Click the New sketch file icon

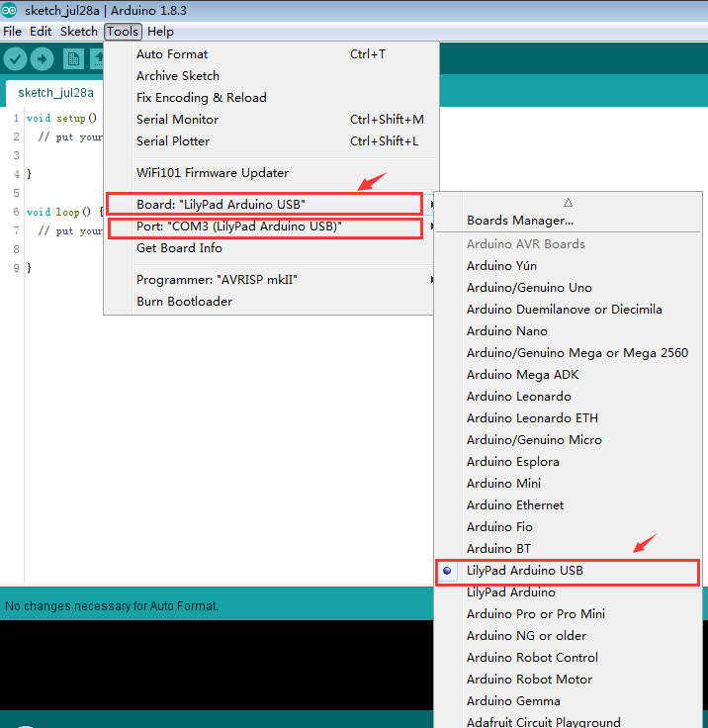click(x=73, y=58)
